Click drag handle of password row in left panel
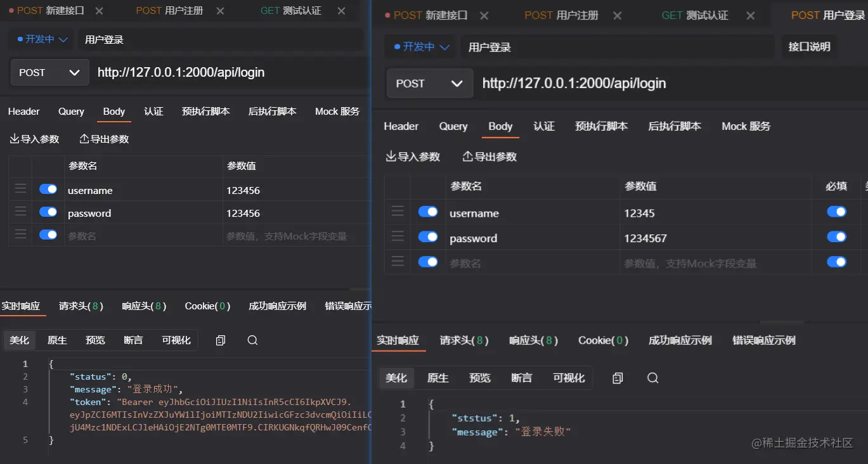The image size is (868, 464). 21,211
